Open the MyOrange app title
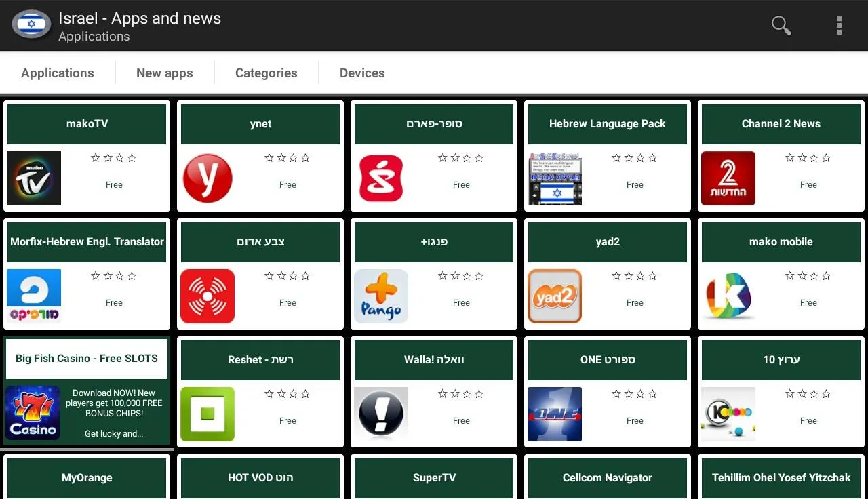The image size is (868, 499). [x=87, y=478]
